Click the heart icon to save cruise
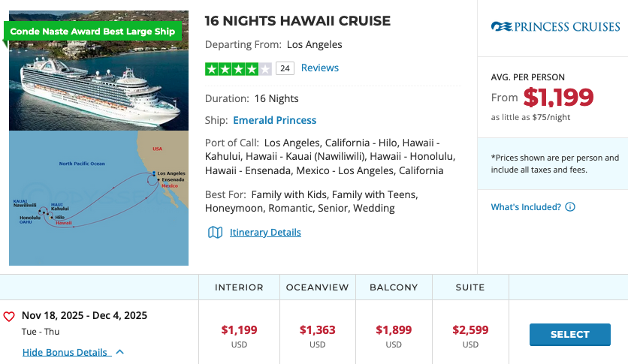The height and width of the screenshot is (364, 628). click(x=10, y=316)
